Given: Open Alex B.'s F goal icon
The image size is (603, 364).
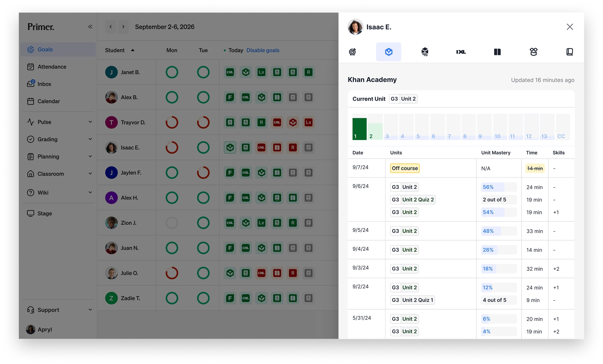Looking at the screenshot, I should (x=230, y=97).
